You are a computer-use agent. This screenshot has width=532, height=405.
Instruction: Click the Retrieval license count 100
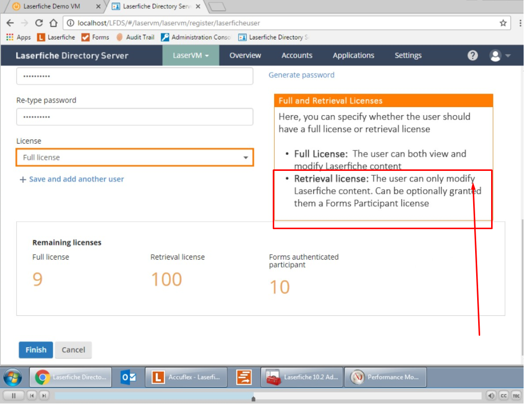pos(166,279)
